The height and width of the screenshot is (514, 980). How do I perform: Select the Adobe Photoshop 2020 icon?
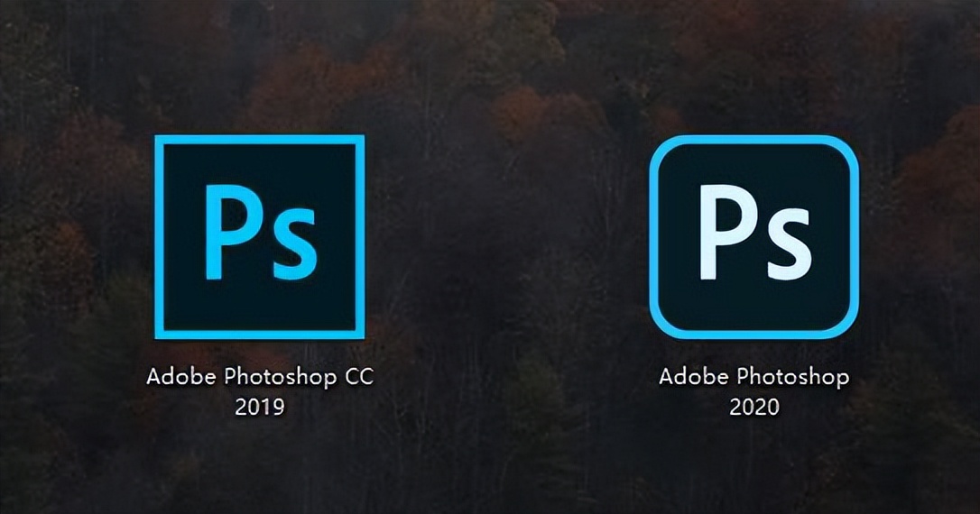tap(753, 237)
